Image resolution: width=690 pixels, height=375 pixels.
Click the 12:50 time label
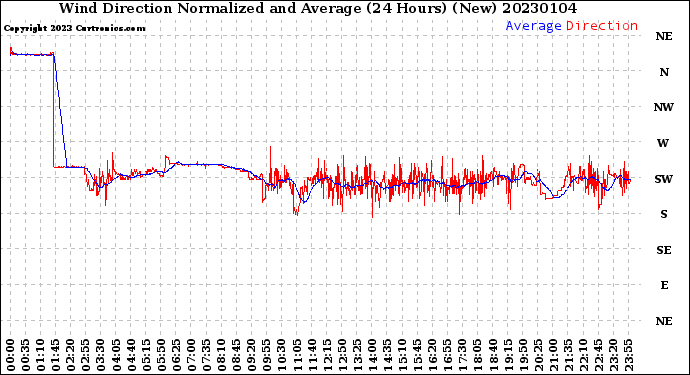[x=342, y=355]
